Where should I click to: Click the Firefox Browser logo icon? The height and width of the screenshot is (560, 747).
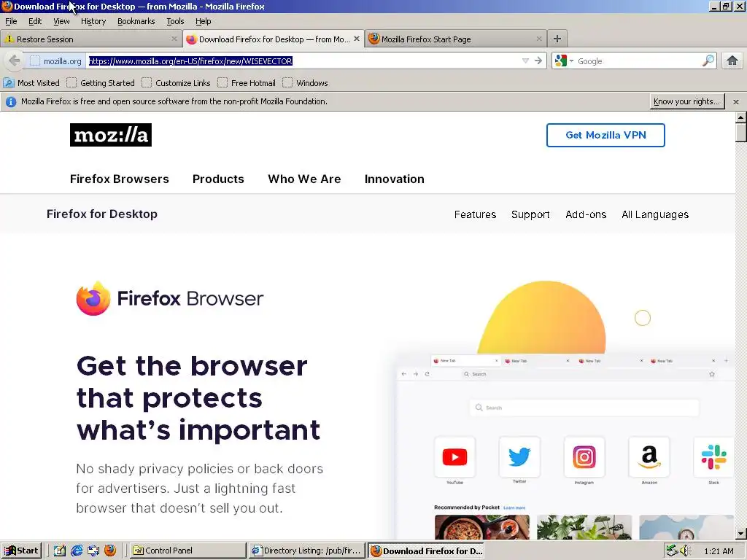(93, 298)
